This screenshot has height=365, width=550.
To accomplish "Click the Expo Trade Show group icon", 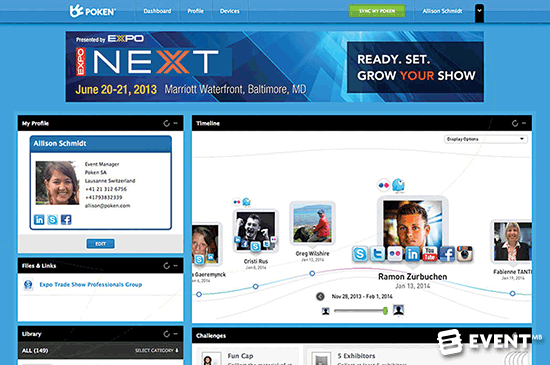I will (28, 285).
